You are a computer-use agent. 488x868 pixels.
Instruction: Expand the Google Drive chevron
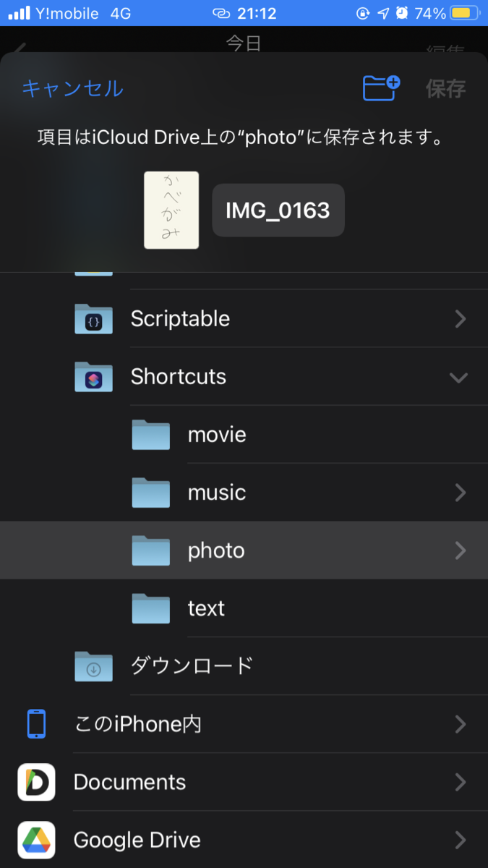(x=460, y=840)
